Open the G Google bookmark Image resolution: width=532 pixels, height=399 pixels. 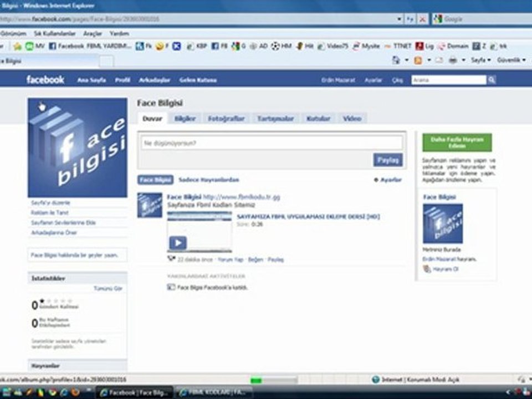coord(238,46)
